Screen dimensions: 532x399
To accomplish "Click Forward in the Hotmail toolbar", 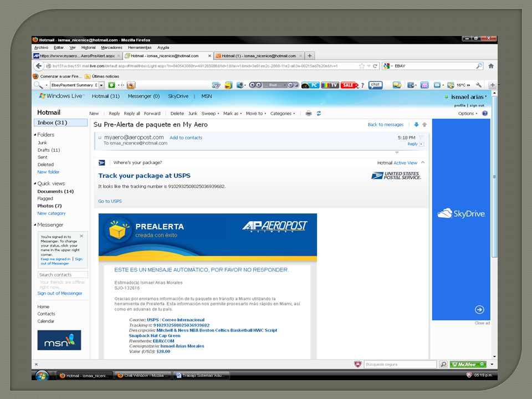I will pyautogui.click(x=152, y=113).
